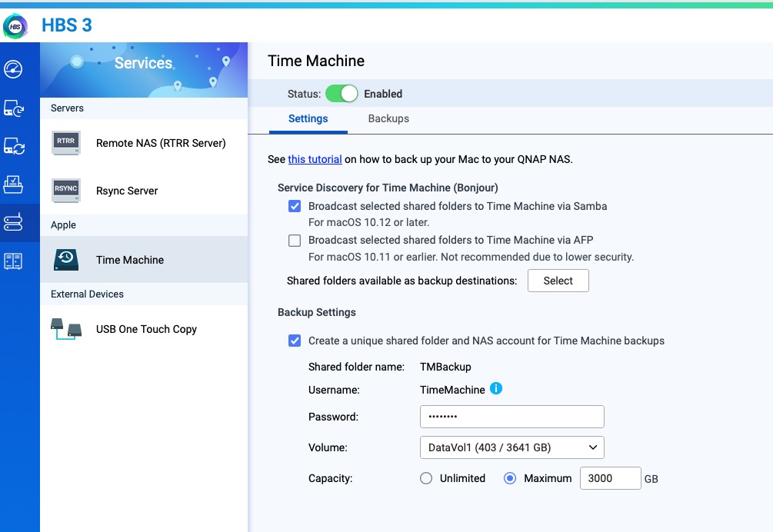This screenshot has width=773, height=532.
Task: Click the info icon next to Username
Action: pos(496,389)
